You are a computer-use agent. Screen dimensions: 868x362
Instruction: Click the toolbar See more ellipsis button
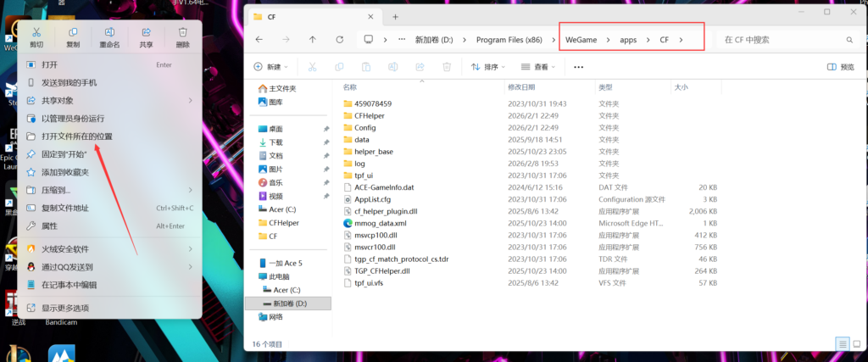click(x=578, y=67)
